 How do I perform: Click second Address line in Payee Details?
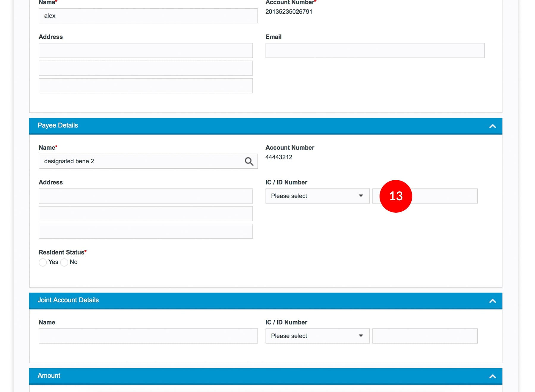point(146,214)
